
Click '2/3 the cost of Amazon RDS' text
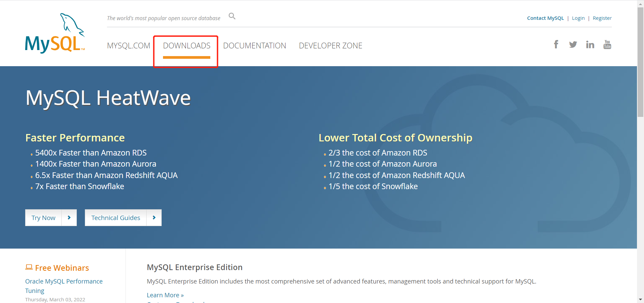[x=378, y=153]
